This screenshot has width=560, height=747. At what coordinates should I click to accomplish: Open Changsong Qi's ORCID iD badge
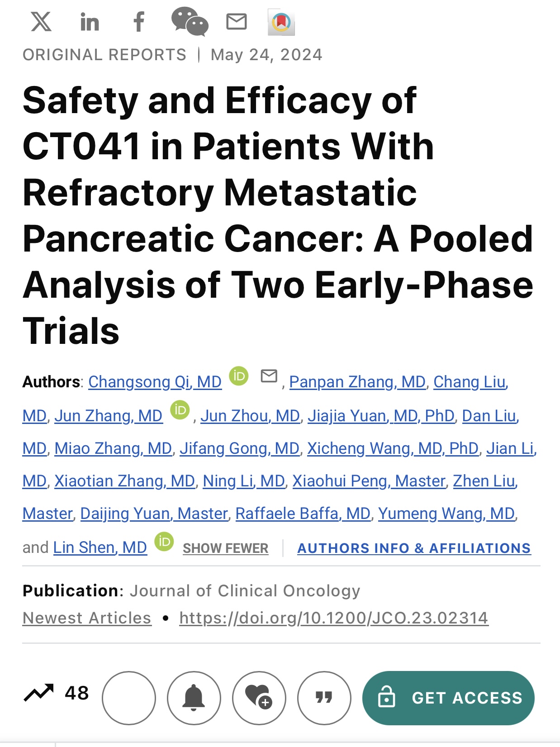239,376
